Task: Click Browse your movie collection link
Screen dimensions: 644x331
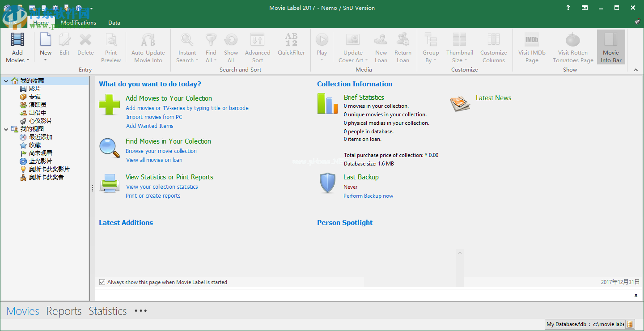Action: click(x=161, y=151)
